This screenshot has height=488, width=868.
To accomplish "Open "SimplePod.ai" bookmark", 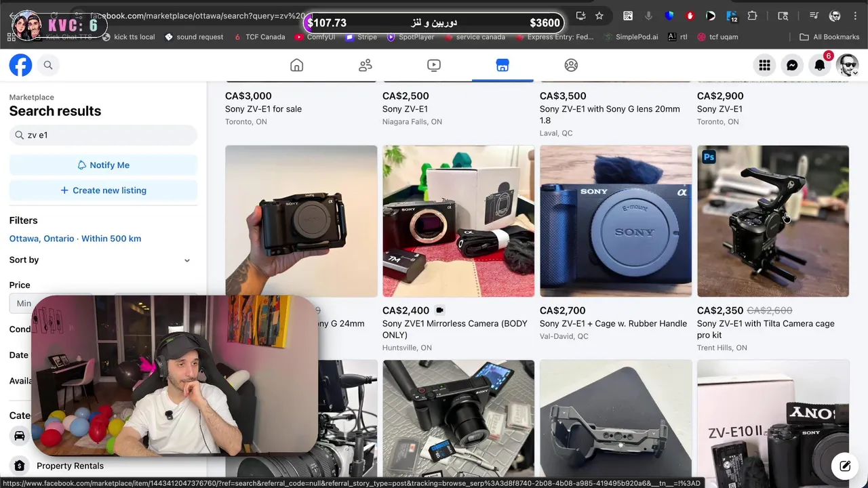I will [631, 37].
